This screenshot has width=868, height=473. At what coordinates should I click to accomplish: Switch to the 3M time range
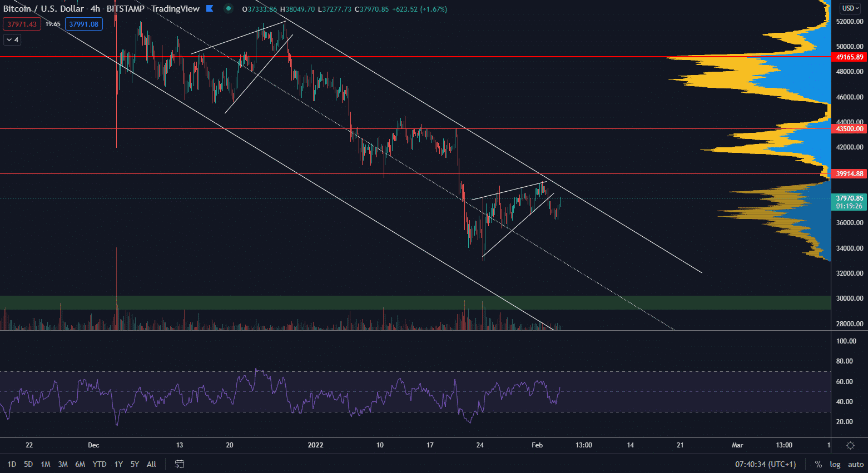click(63, 464)
